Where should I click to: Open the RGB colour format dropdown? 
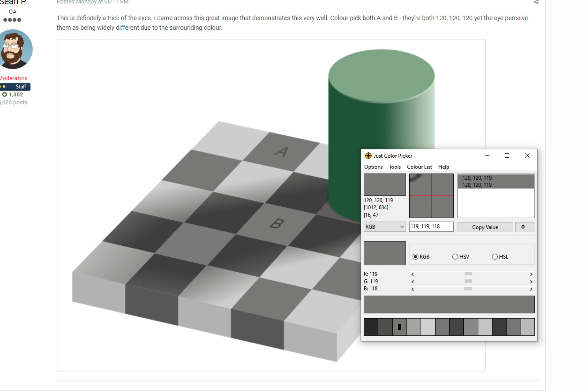pyautogui.click(x=385, y=227)
